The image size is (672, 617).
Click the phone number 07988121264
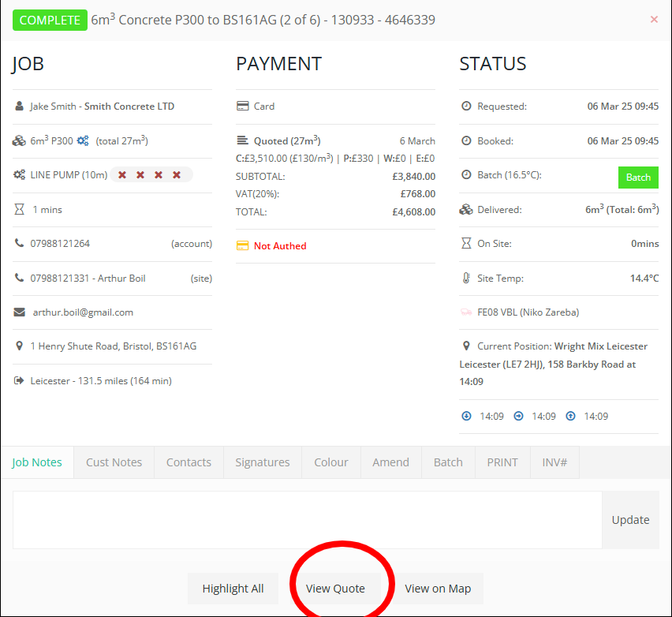tap(60, 243)
